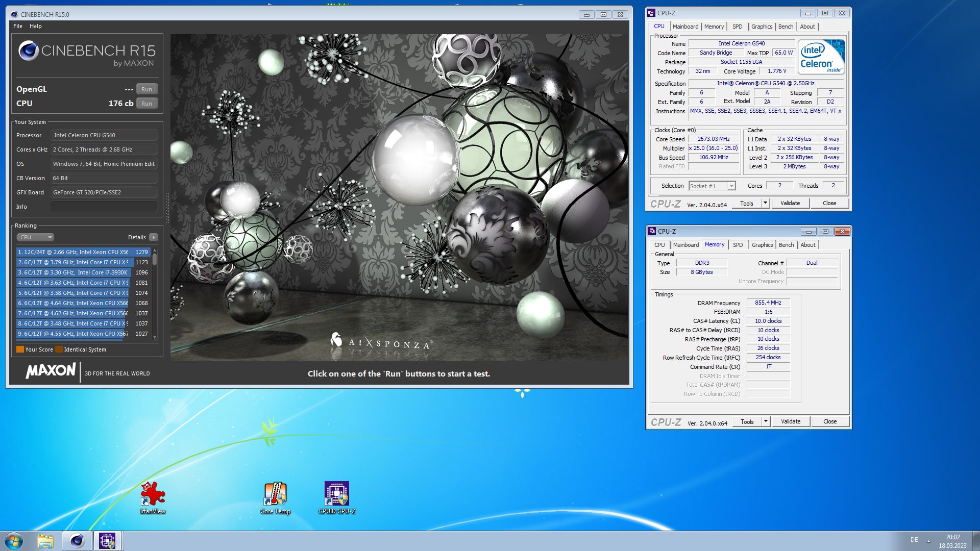Viewport: 980px width, 551px height.
Task: Open the Help menu in Cinebench
Action: (36, 26)
